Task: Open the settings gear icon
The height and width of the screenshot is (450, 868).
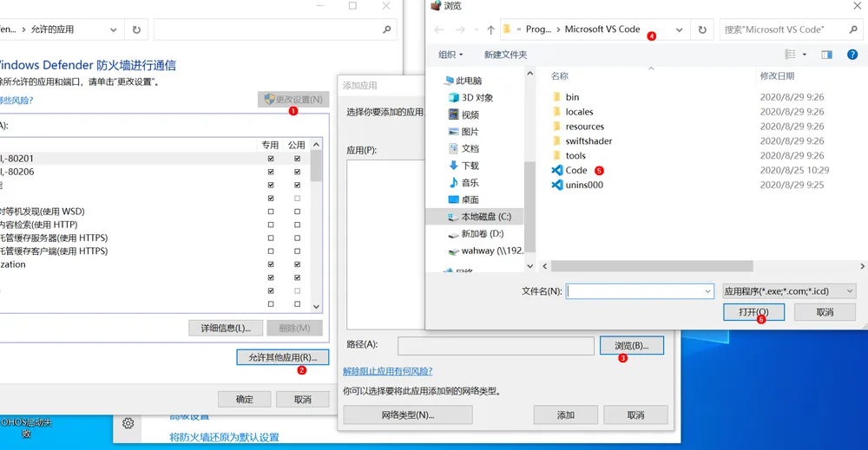Action: [128, 423]
